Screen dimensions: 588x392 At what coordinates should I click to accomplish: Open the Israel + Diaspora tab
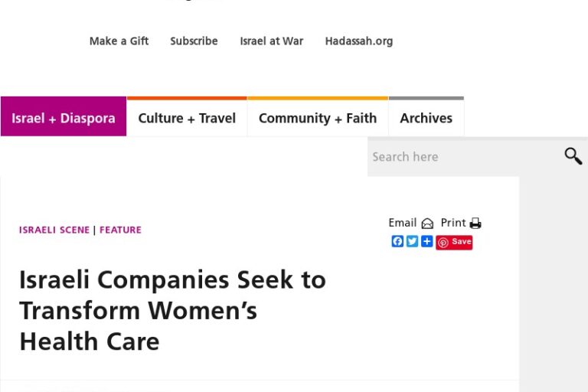click(64, 118)
